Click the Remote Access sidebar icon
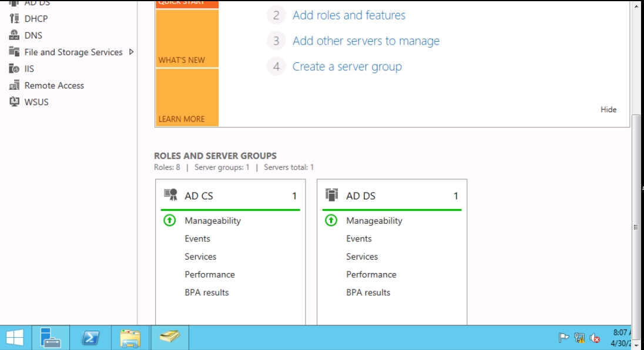The height and width of the screenshot is (350, 644). (14, 85)
